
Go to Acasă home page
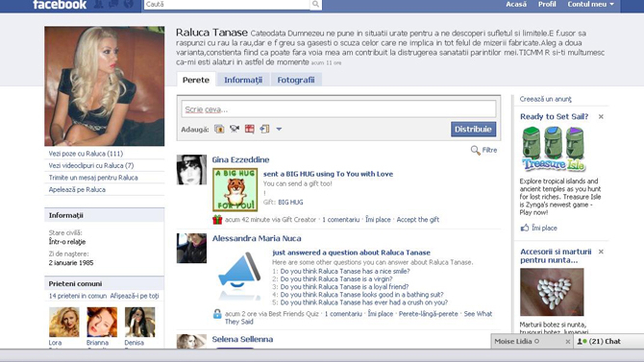[x=516, y=4]
